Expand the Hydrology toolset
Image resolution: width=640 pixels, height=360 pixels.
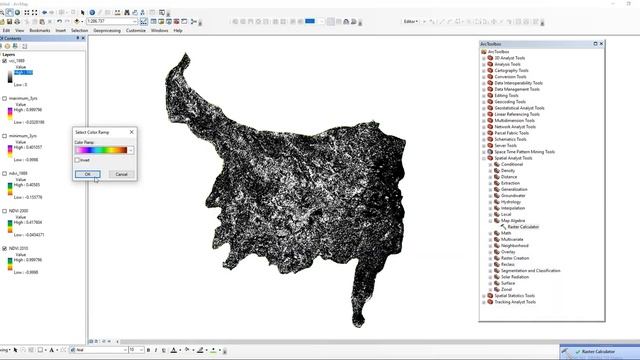coord(491,202)
